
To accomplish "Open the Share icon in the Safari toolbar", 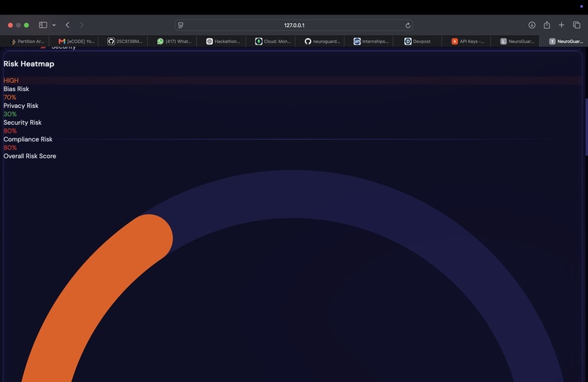I will (x=546, y=25).
